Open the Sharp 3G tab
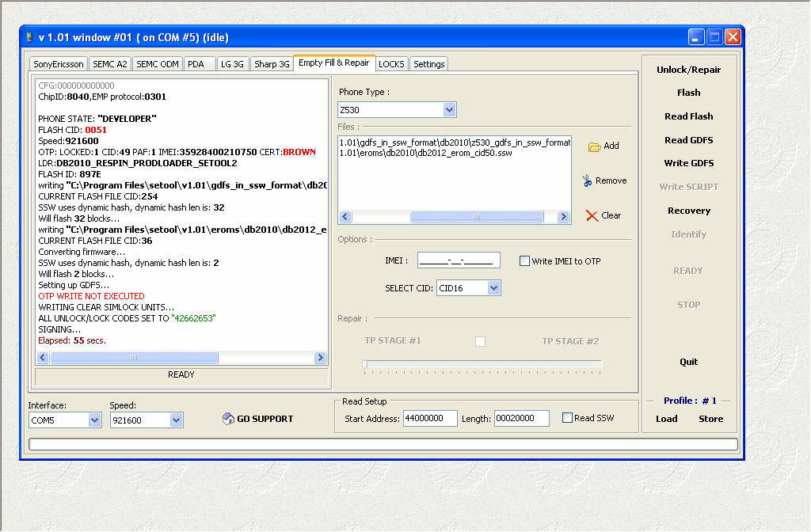Screen dimensions: 811x532 tap(272, 64)
